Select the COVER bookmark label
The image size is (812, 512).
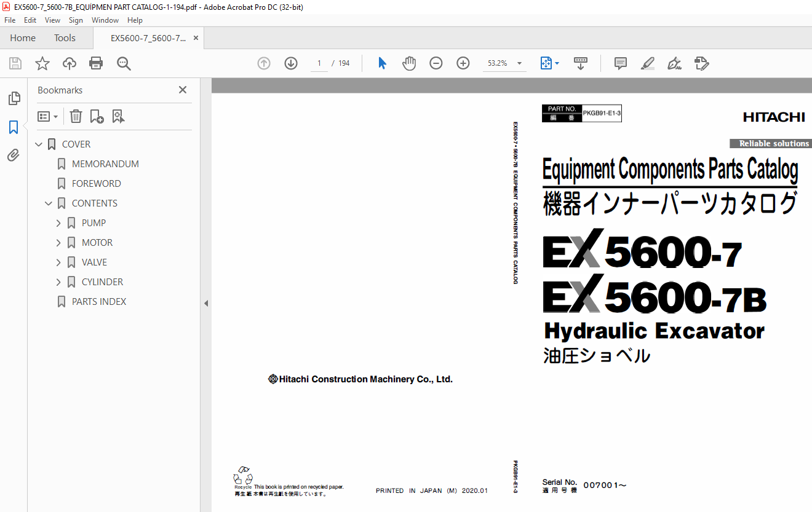tap(76, 144)
